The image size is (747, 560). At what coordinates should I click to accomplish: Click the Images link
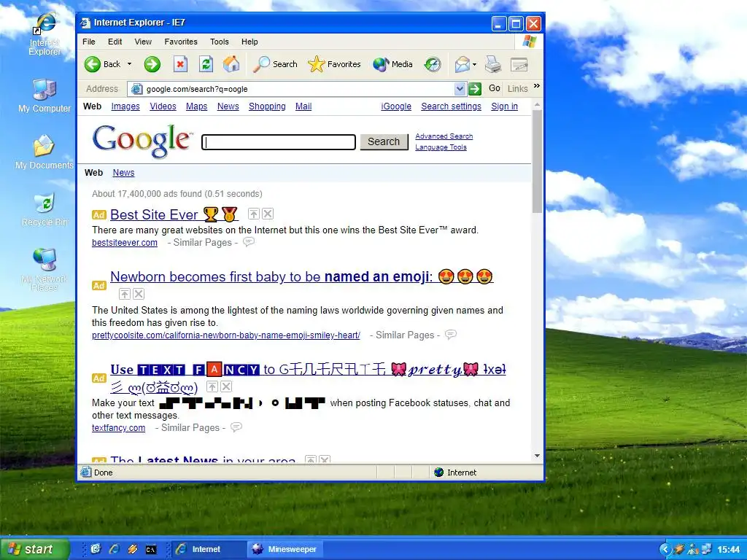point(125,106)
